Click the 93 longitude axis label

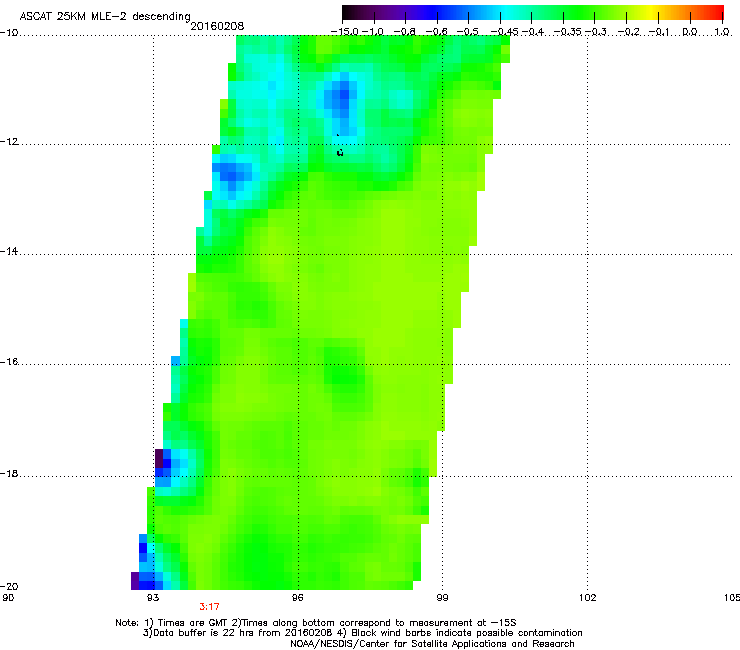click(x=153, y=598)
